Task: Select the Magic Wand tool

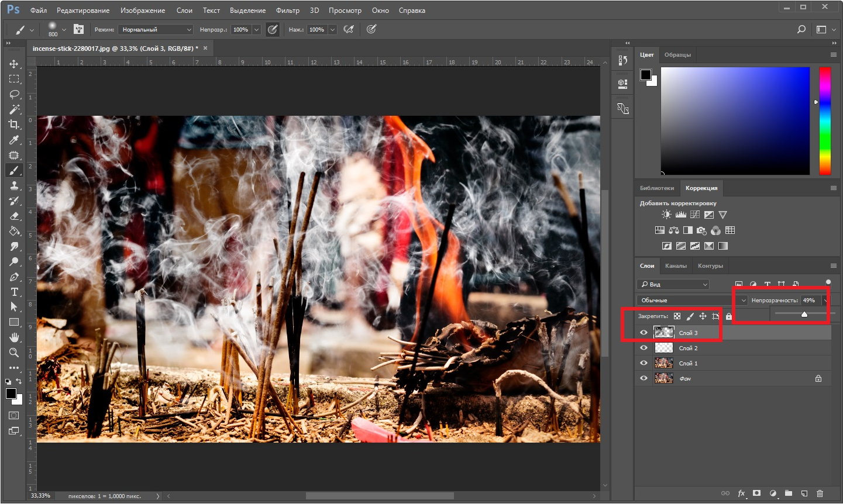Action: [14, 109]
